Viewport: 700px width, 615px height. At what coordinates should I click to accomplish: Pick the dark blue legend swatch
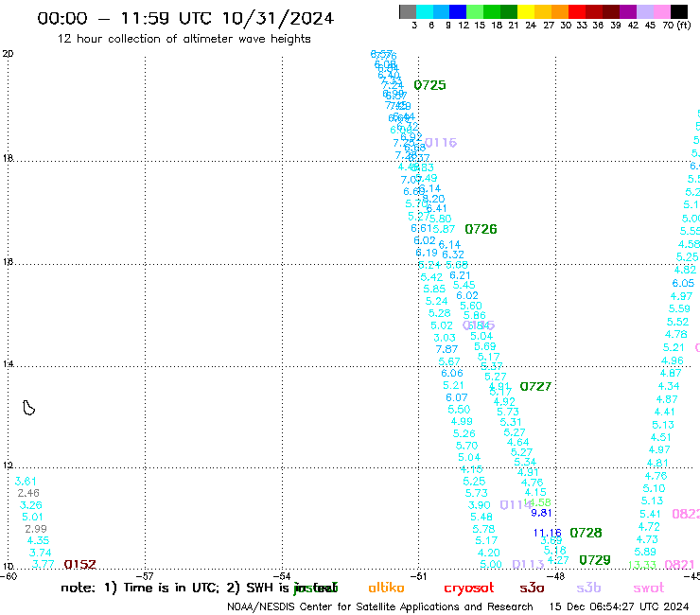click(x=458, y=11)
